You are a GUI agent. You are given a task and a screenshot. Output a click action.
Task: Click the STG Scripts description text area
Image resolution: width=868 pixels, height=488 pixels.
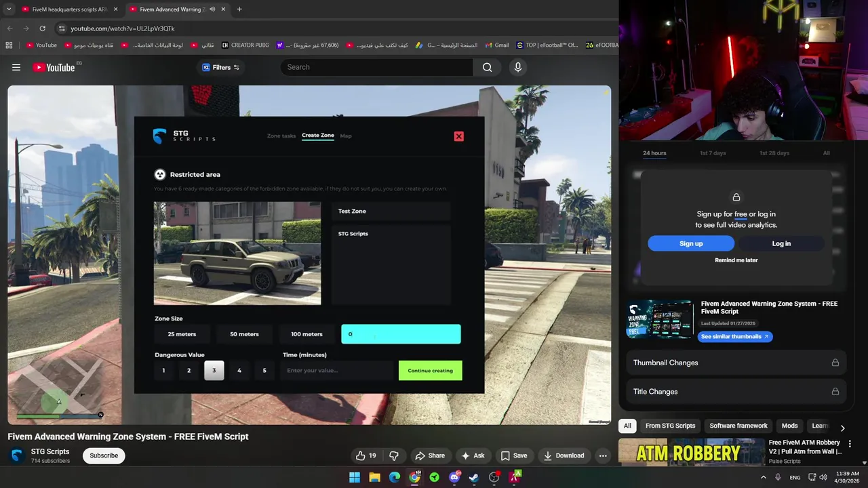click(391, 266)
